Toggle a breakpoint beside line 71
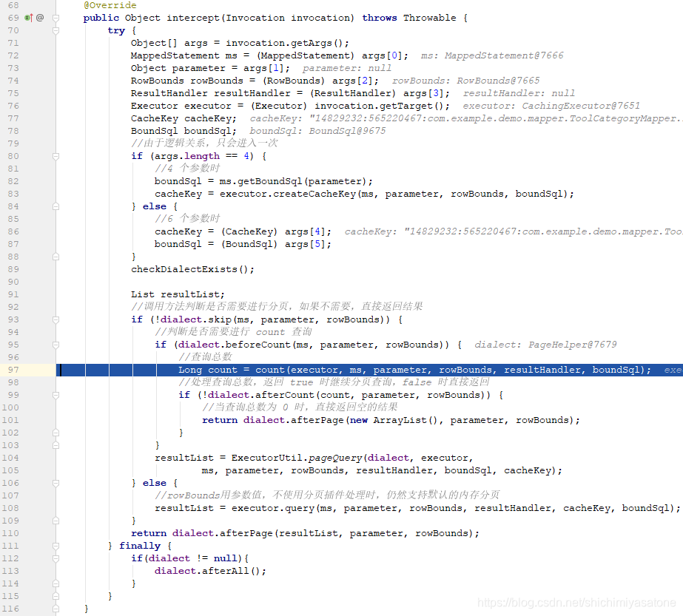Viewport: 683px width, 616px height. tap(44, 43)
